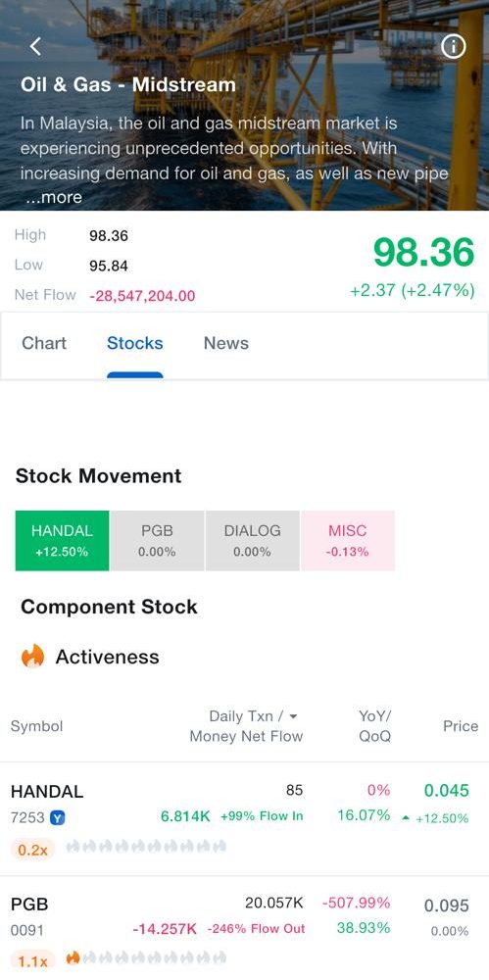Select the PGB 0.00% movement tile
489x980 pixels.
(157, 541)
